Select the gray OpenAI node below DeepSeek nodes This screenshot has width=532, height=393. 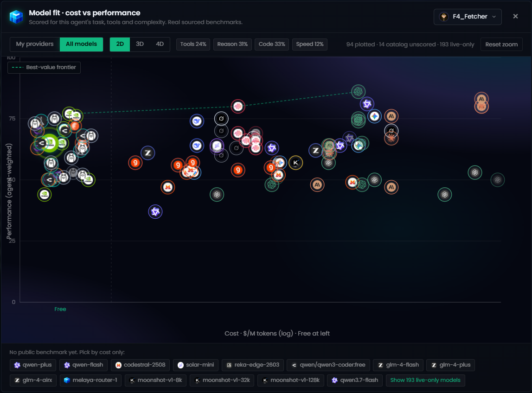tap(217, 195)
